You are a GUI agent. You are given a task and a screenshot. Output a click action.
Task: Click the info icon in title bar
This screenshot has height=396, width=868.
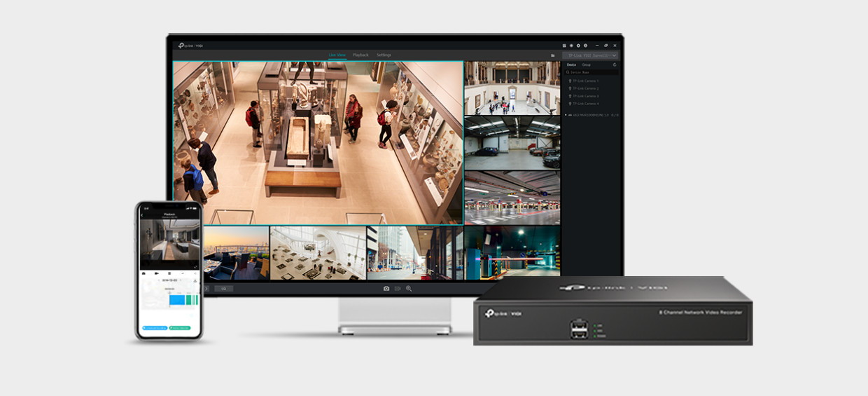point(585,46)
